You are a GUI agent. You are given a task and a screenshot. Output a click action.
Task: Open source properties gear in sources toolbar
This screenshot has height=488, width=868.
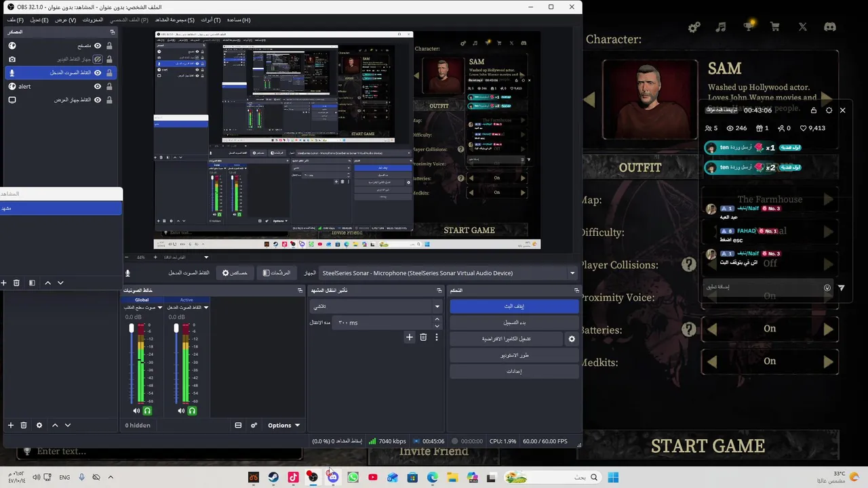coord(39,425)
